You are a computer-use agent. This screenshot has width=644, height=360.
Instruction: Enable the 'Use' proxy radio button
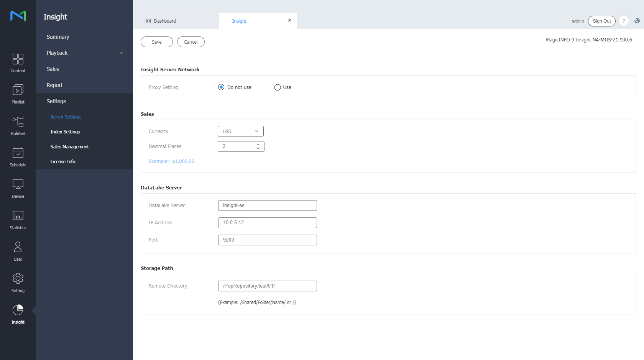(278, 87)
